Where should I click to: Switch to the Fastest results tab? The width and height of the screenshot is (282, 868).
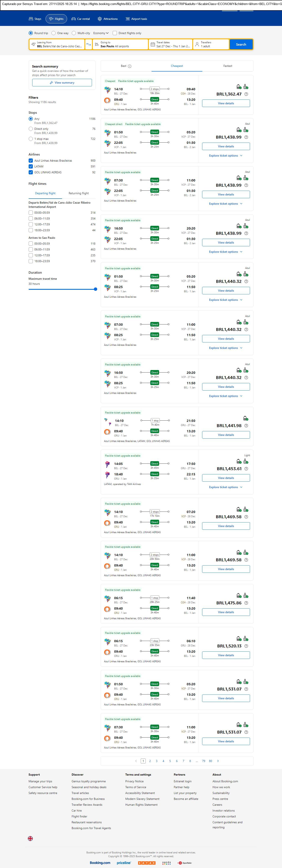(x=228, y=66)
